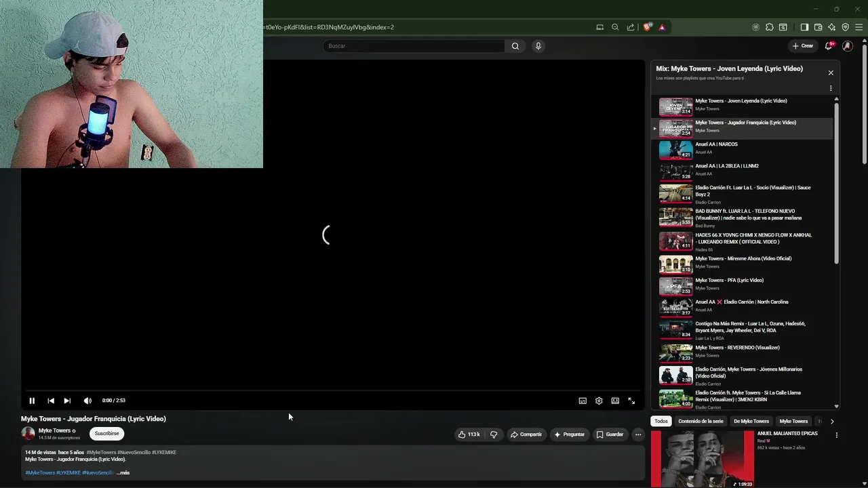Select the De Myke Towers chip
The width and height of the screenshot is (868, 488).
[751, 421]
